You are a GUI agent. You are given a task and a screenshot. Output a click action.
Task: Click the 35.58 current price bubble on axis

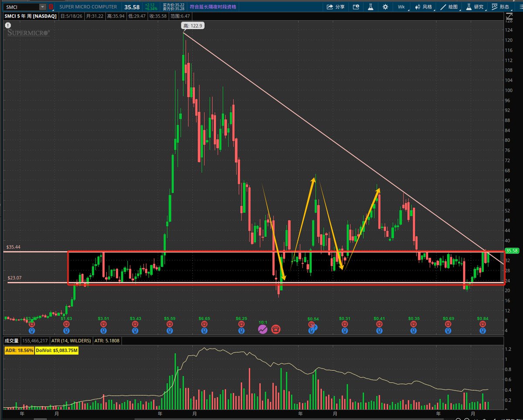click(x=511, y=251)
